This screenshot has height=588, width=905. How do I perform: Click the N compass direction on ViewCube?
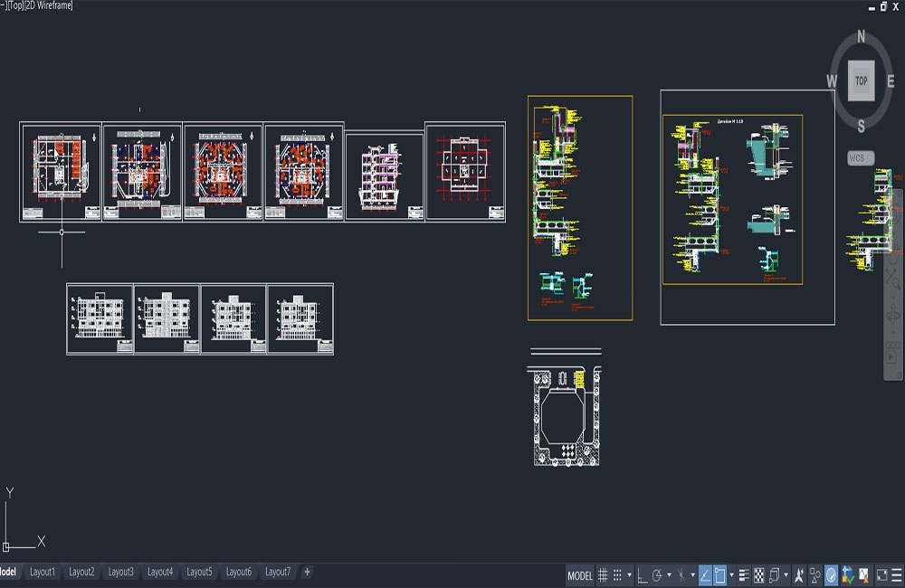tap(862, 37)
